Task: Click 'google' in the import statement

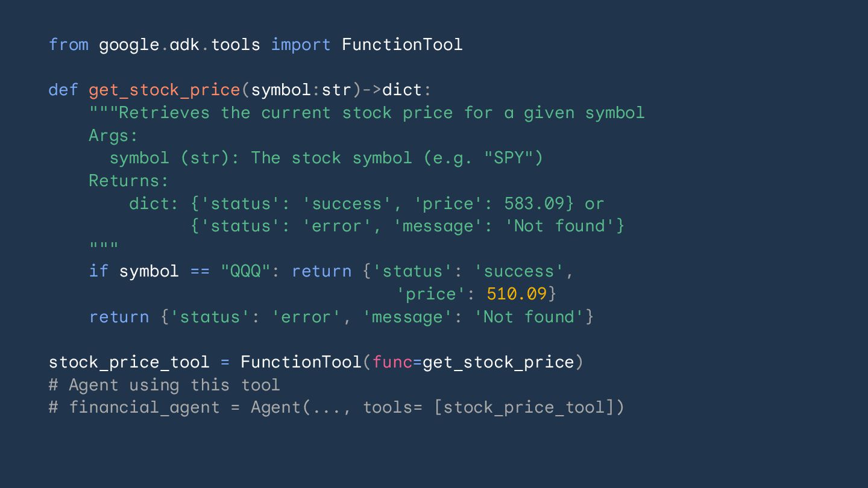Action: 129,45
